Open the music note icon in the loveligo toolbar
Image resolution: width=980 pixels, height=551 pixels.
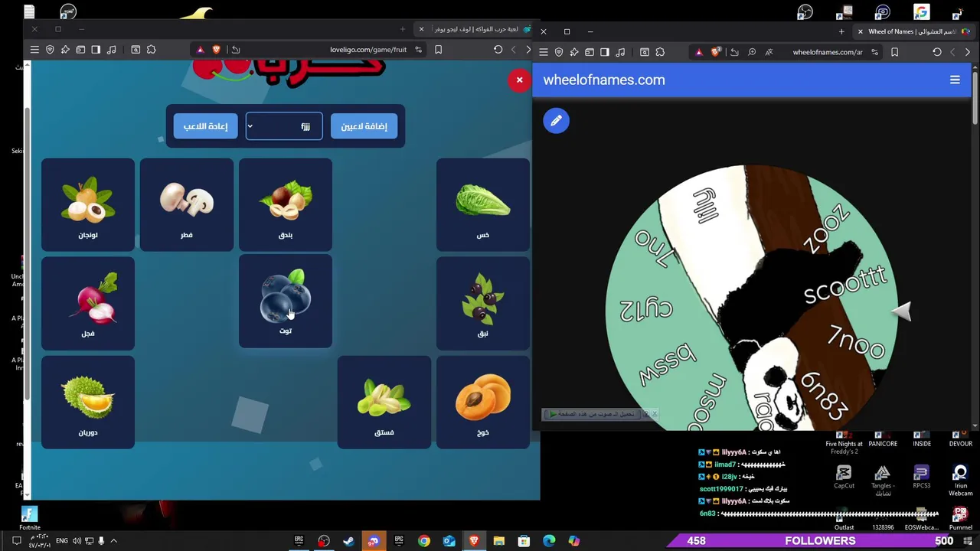pyautogui.click(x=112, y=50)
